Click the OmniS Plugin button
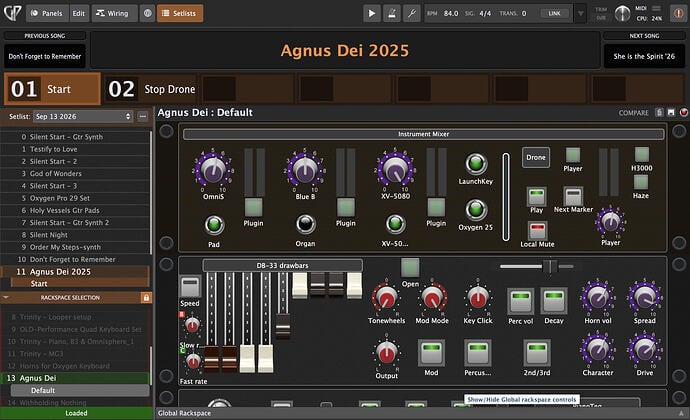690x420 pixels. 253,207
